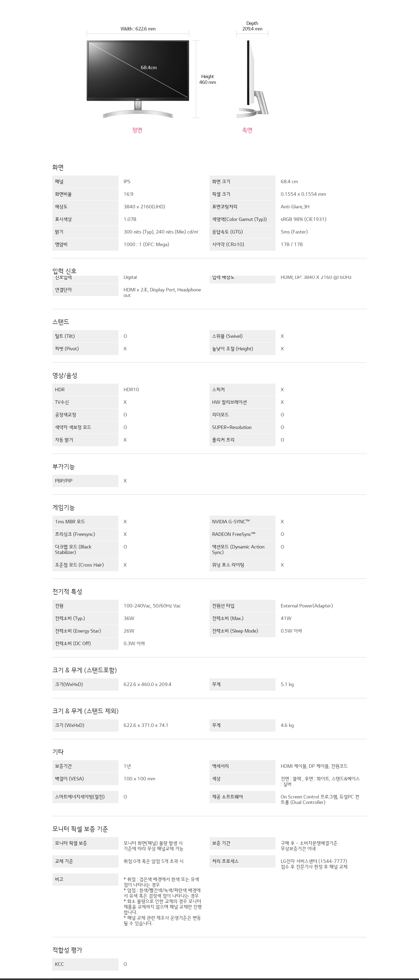Click the LG logo on monitor bezel
The image size is (419, 980).
[138, 100]
